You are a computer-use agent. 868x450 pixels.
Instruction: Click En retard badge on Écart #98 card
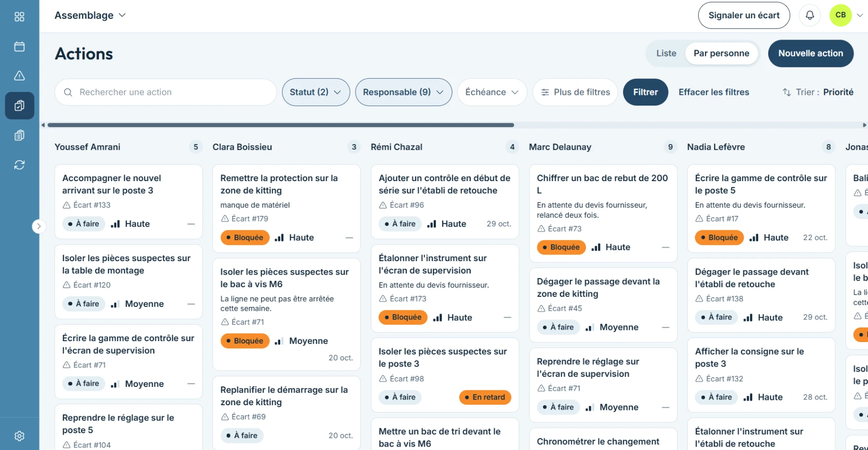(485, 397)
